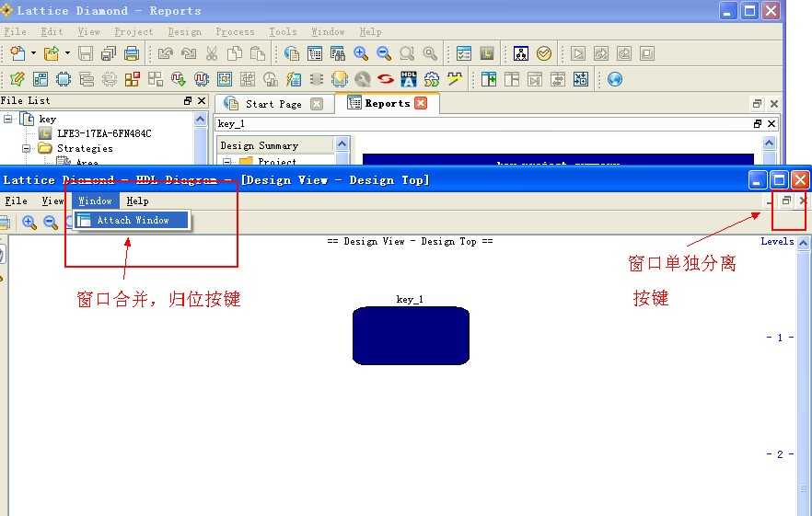Screen dimensions: 812x516
Task: Click the Run play arrow icon
Action: tap(578, 53)
